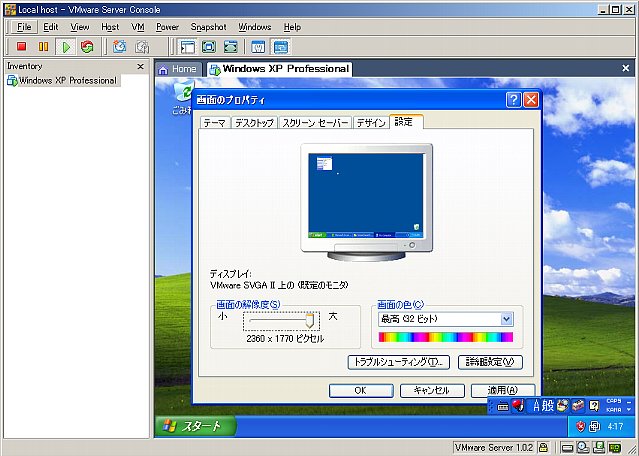Click the 詳細設定(V) advanced button
639x456 pixels.
point(490,362)
